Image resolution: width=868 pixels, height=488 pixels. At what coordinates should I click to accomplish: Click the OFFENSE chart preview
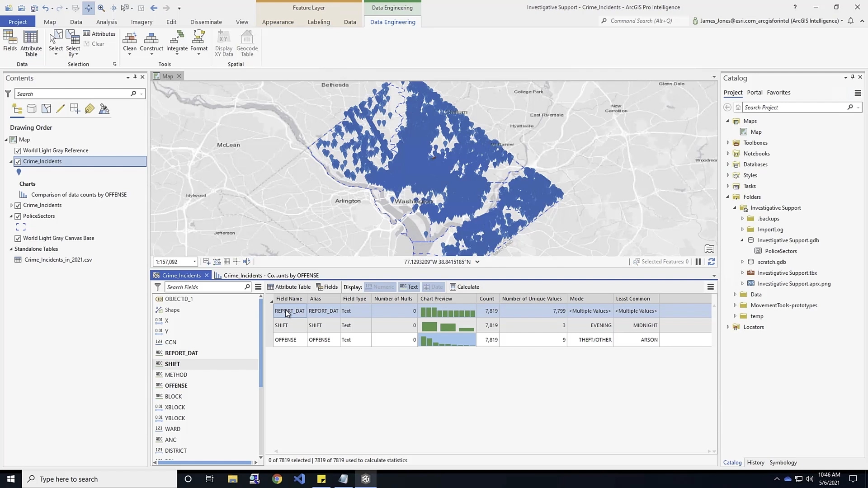point(448,340)
